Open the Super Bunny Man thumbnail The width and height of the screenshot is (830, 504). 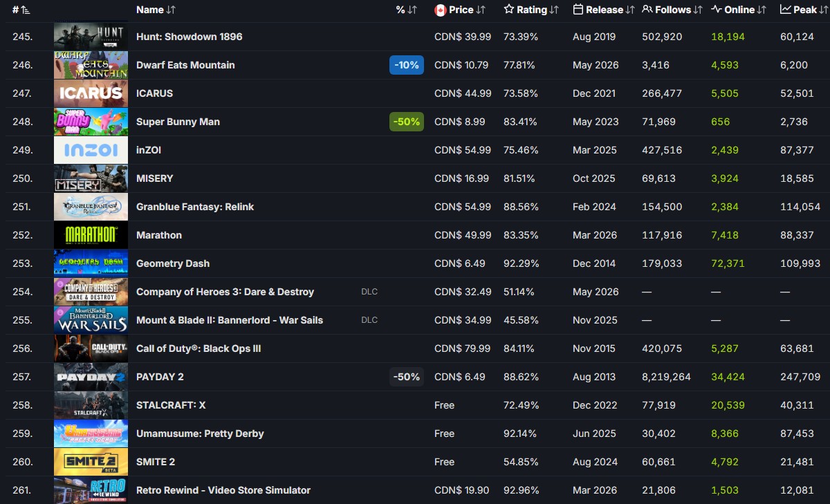tap(91, 122)
